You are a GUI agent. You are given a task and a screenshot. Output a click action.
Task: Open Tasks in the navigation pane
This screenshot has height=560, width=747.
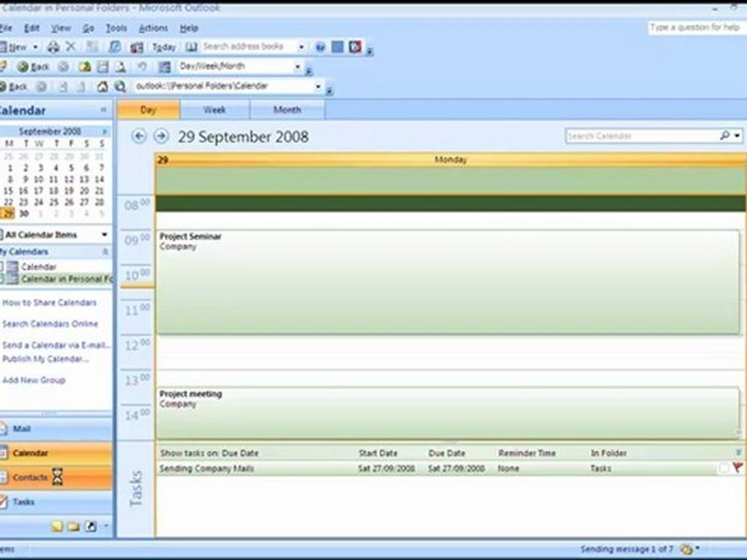click(56, 502)
